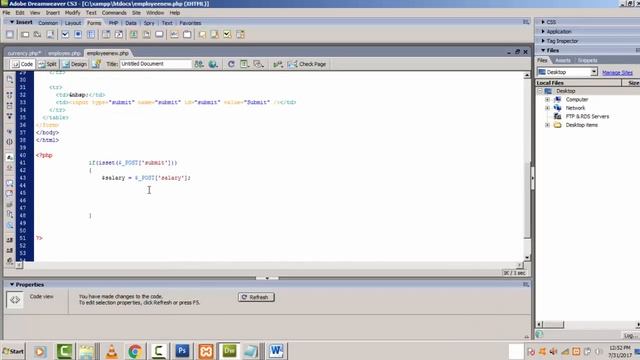Open the Assets tab in Files panel
This screenshot has width=640, height=360.
coord(562,60)
